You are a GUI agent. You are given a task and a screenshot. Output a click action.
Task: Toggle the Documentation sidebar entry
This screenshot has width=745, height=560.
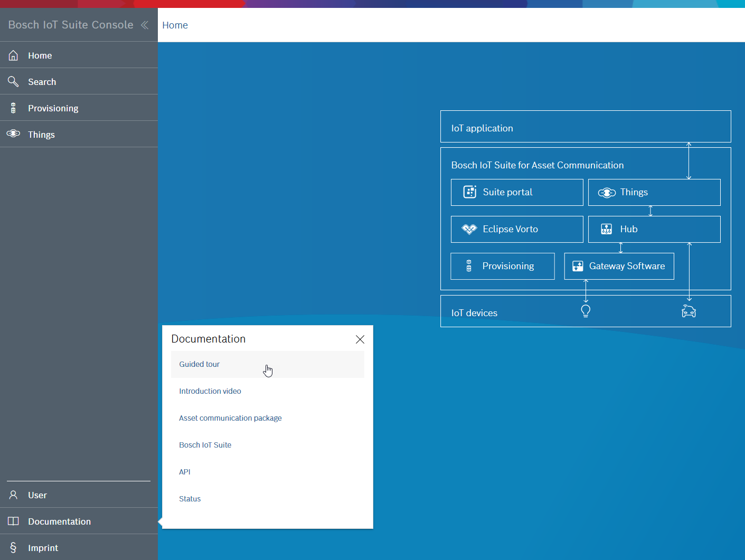click(79, 521)
